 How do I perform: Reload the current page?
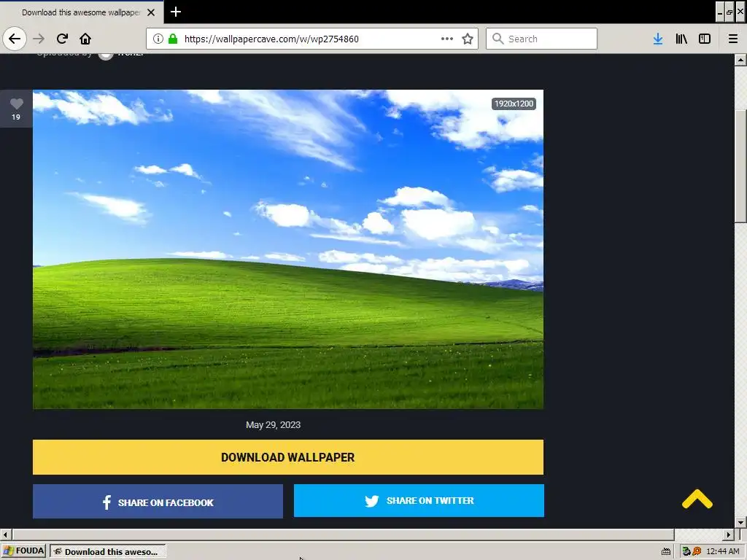tap(62, 39)
